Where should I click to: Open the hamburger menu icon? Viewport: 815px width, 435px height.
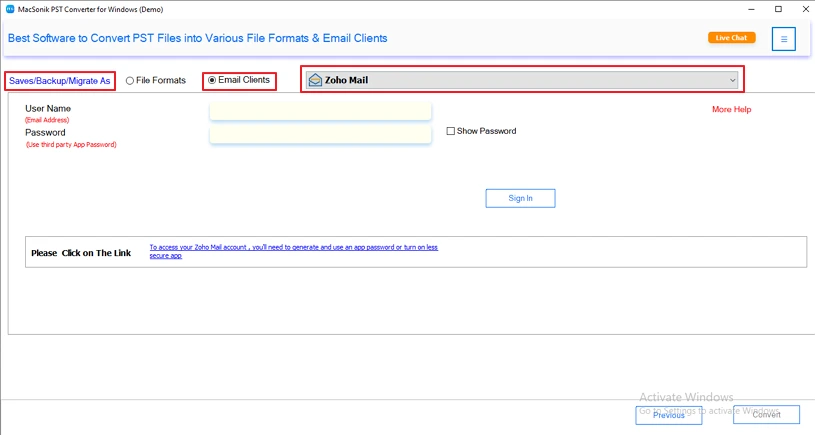pyautogui.click(x=783, y=39)
